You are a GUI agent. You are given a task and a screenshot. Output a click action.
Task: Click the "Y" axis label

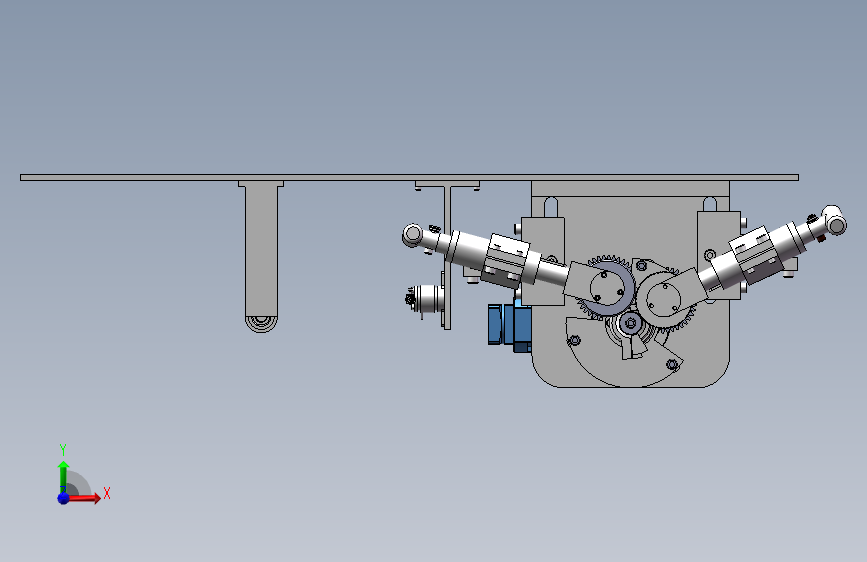[63, 450]
